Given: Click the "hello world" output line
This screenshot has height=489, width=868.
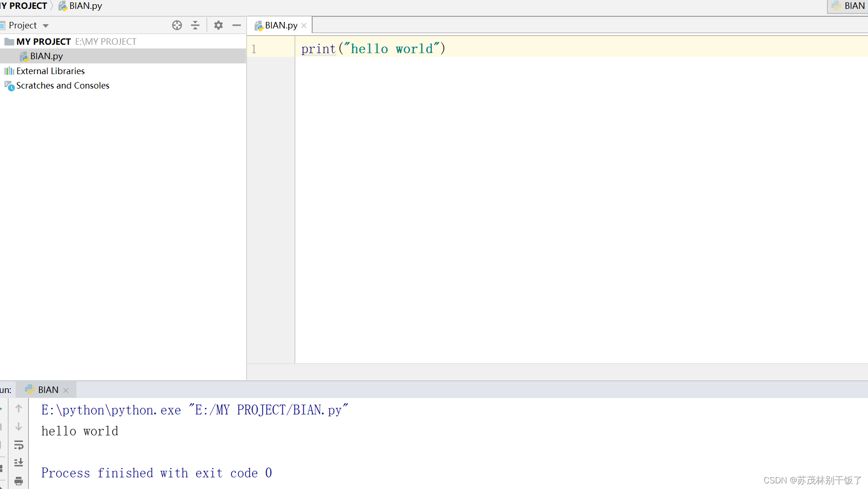Looking at the screenshot, I should (x=80, y=431).
